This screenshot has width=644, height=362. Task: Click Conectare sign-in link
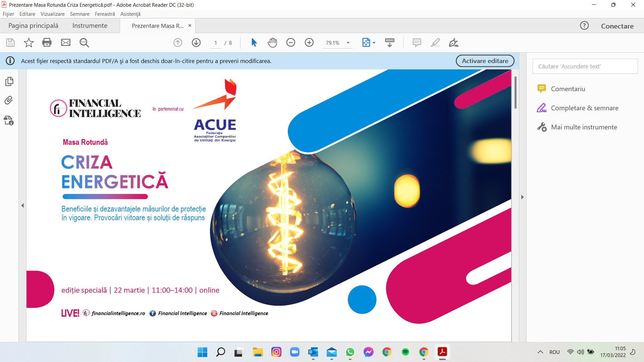(x=617, y=26)
